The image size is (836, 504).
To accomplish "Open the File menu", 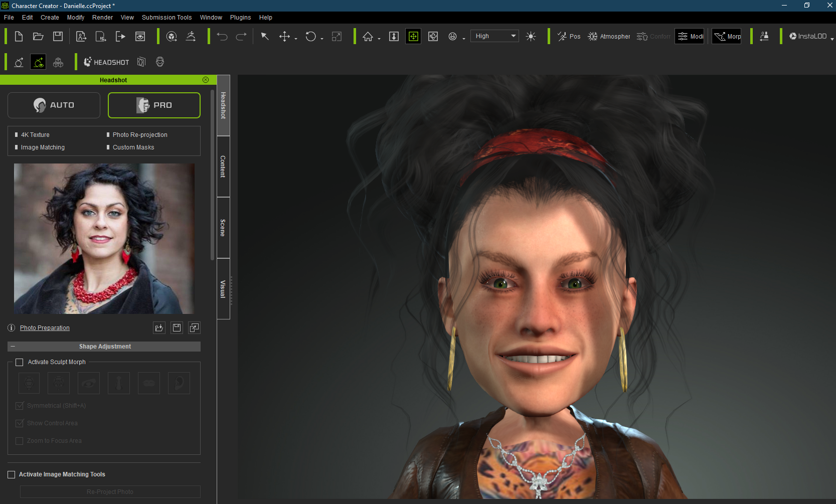I will tap(9, 18).
